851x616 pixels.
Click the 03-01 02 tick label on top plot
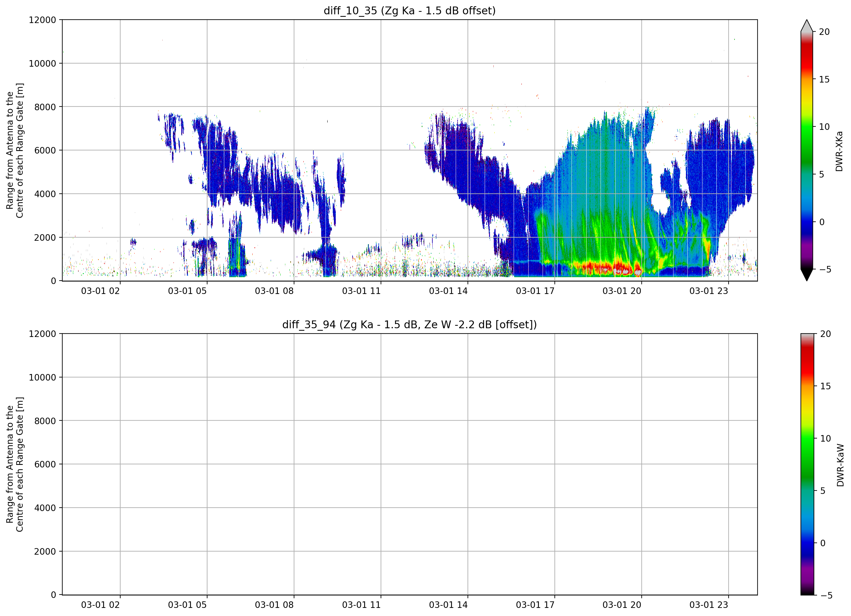100,291
